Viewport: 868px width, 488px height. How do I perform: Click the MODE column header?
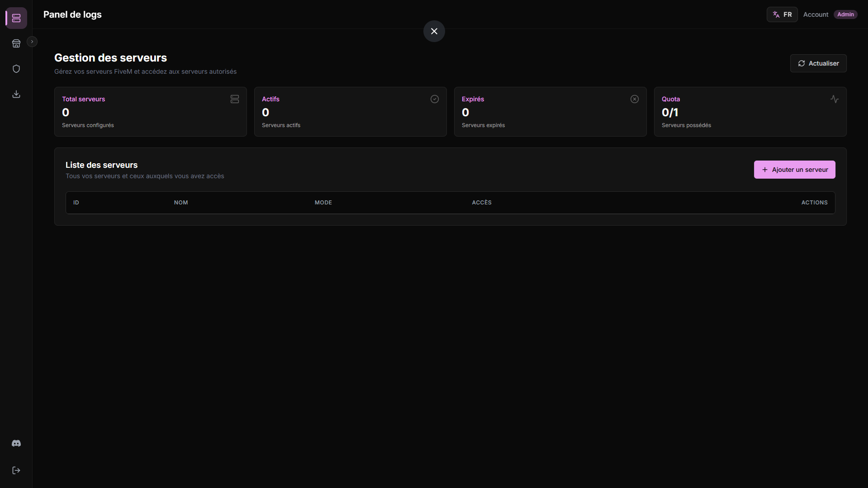tap(323, 203)
